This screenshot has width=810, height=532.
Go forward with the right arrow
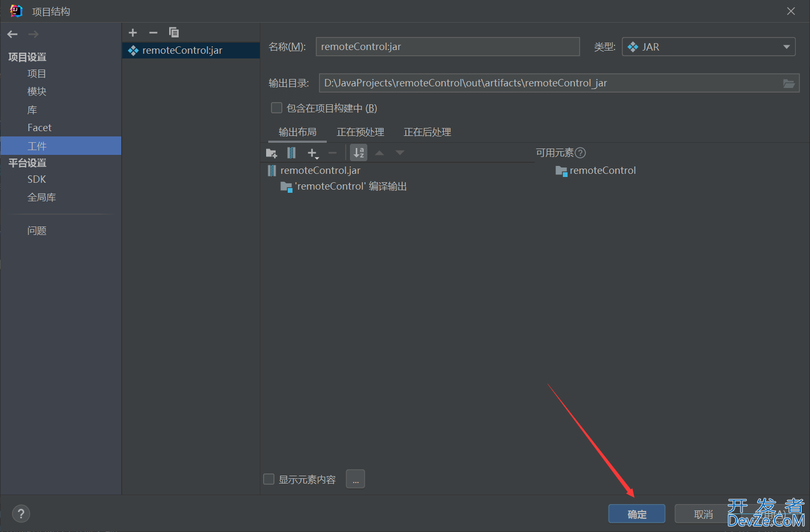33,34
